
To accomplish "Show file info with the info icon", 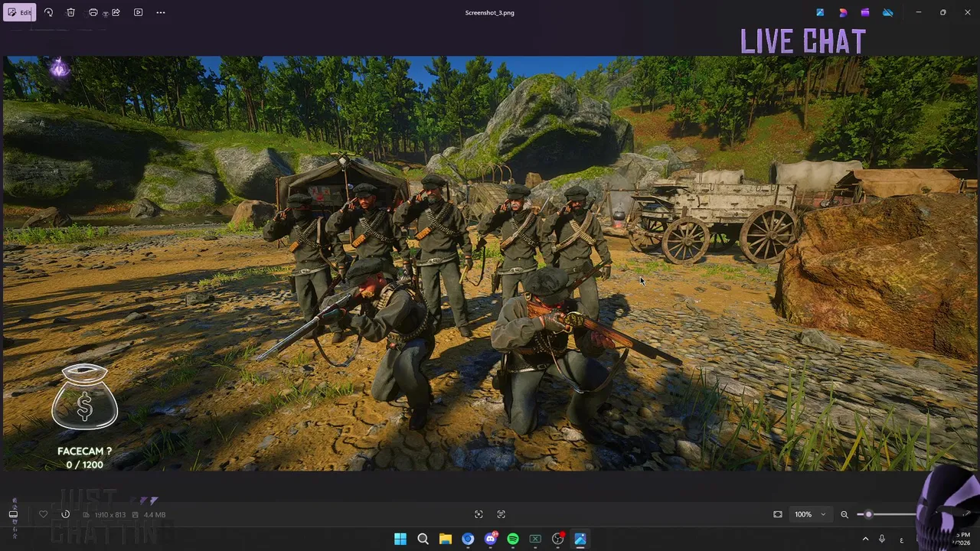I will [65, 514].
